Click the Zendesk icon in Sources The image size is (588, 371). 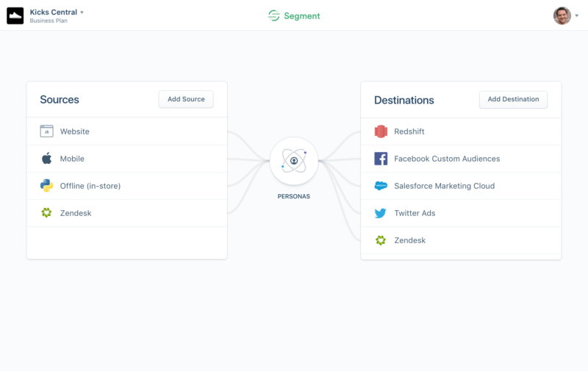click(x=46, y=213)
